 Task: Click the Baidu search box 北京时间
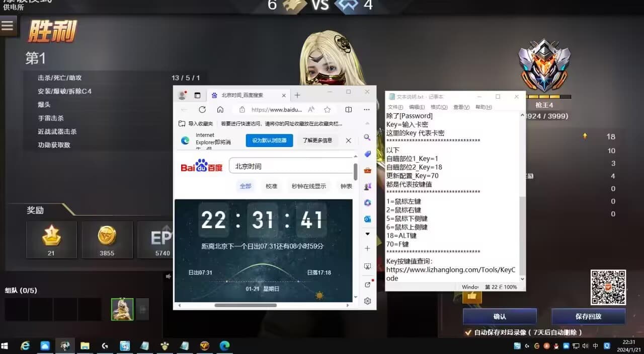click(291, 166)
